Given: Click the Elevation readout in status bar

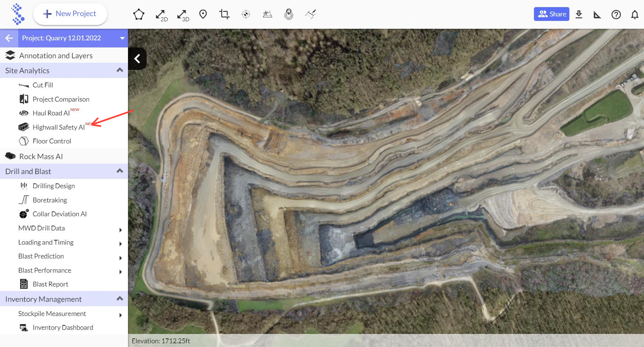Looking at the screenshot, I should (161, 341).
